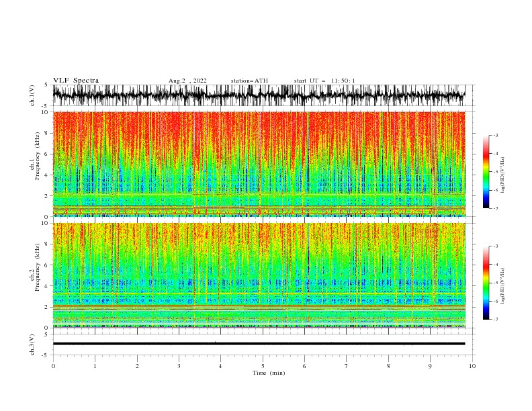This screenshot has width=532, height=411.
Task: Click the "ch.2 Frequency (kHz)" axis label
Action: (x=35, y=267)
